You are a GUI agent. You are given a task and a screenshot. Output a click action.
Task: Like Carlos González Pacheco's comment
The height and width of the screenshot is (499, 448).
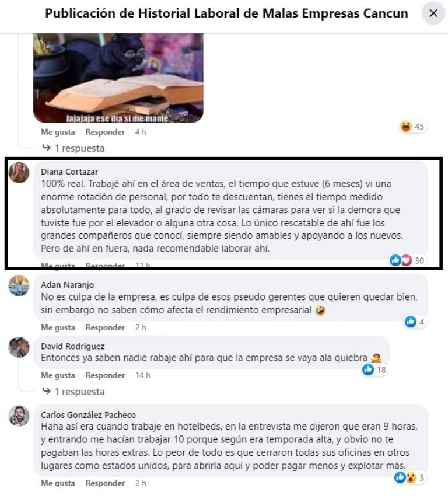58,483
